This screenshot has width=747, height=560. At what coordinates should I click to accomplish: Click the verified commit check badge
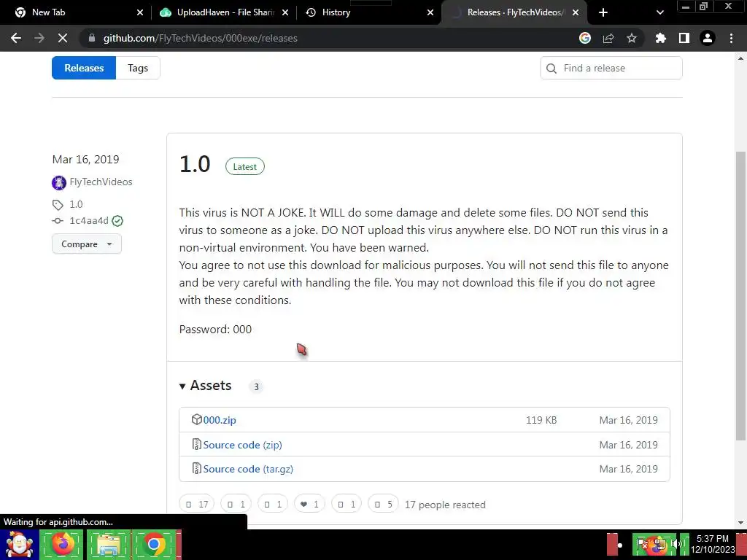coord(117,220)
